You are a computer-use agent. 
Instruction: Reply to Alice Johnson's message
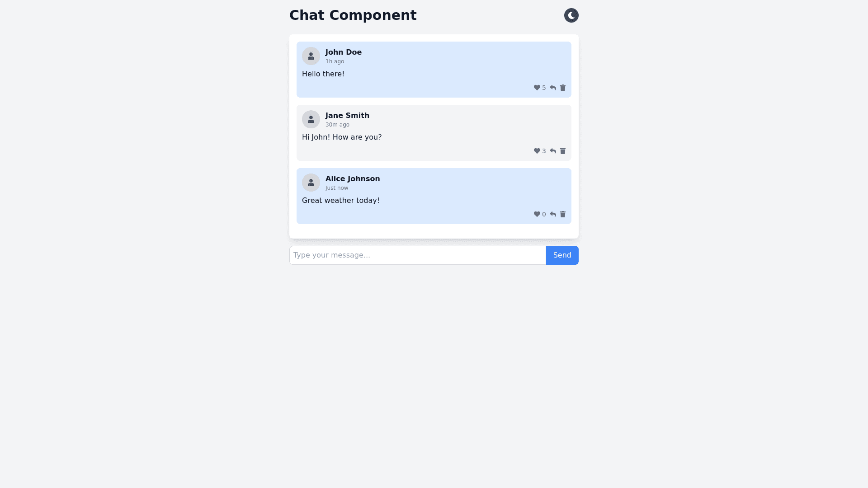pyautogui.click(x=553, y=214)
